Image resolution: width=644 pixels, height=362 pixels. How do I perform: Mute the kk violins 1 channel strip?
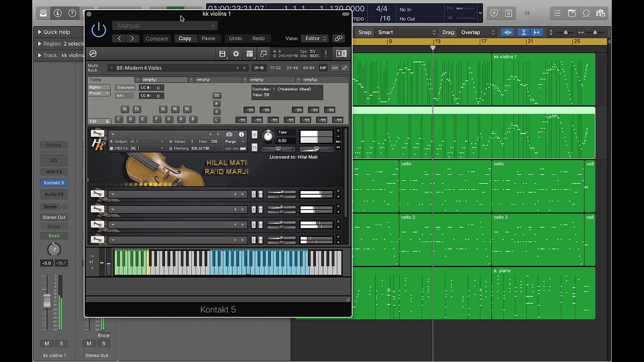coord(47,343)
